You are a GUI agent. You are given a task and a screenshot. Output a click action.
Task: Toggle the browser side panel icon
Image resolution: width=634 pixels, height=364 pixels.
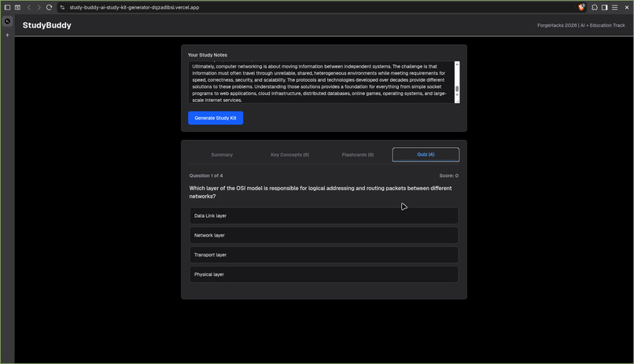[x=604, y=7]
